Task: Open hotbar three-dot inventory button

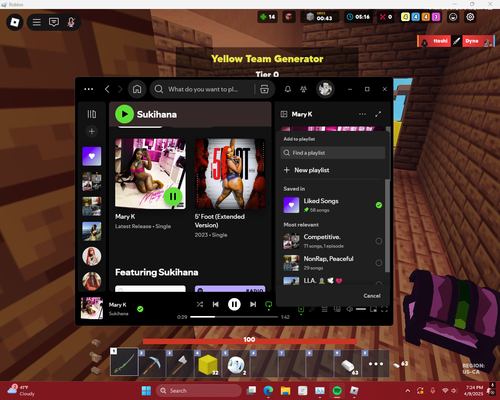Action: tap(376, 363)
